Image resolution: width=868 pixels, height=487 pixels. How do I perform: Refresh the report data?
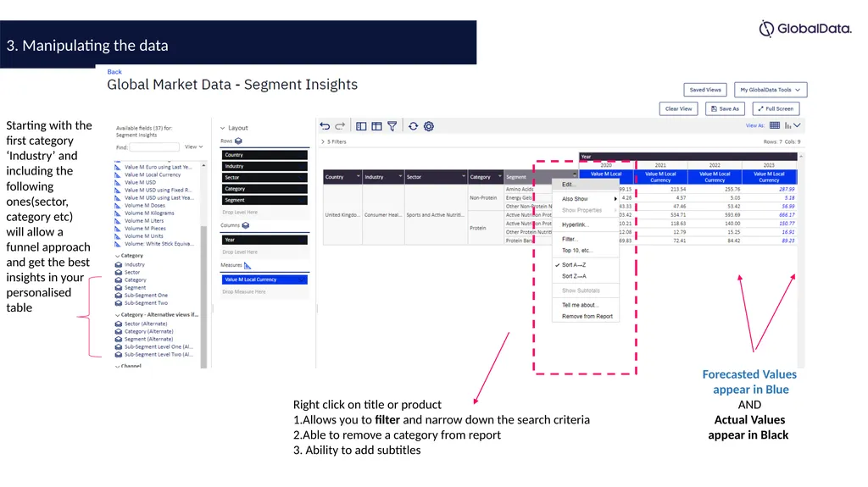coord(413,126)
